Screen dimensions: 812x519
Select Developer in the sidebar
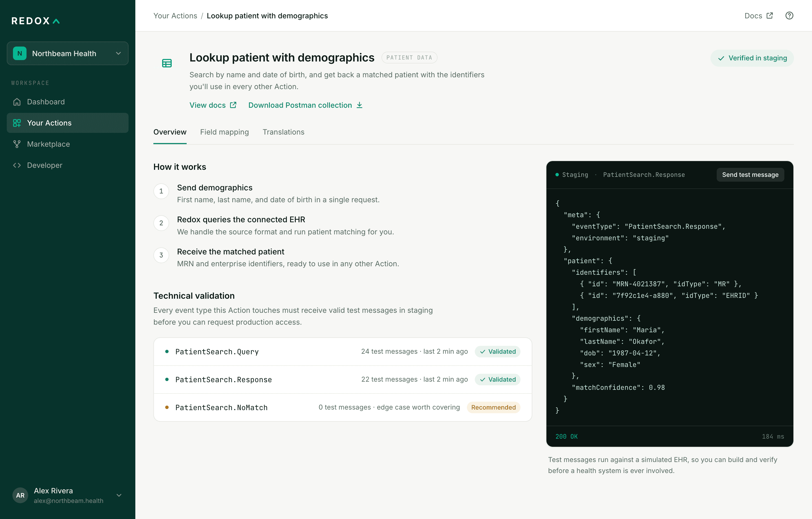click(67, 165)
